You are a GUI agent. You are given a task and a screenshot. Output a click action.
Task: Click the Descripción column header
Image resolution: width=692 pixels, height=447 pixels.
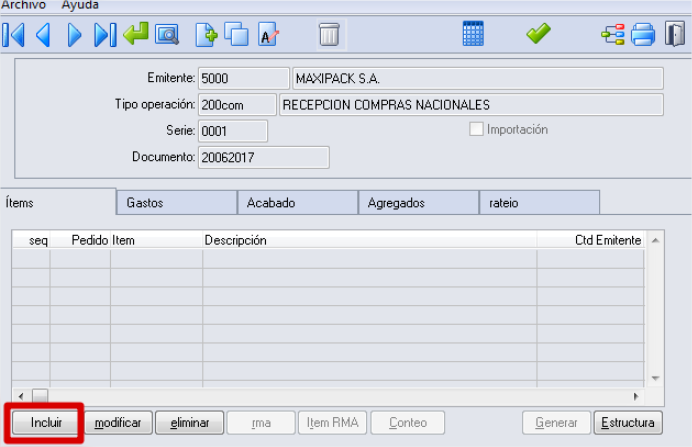(x=369, y=240)
